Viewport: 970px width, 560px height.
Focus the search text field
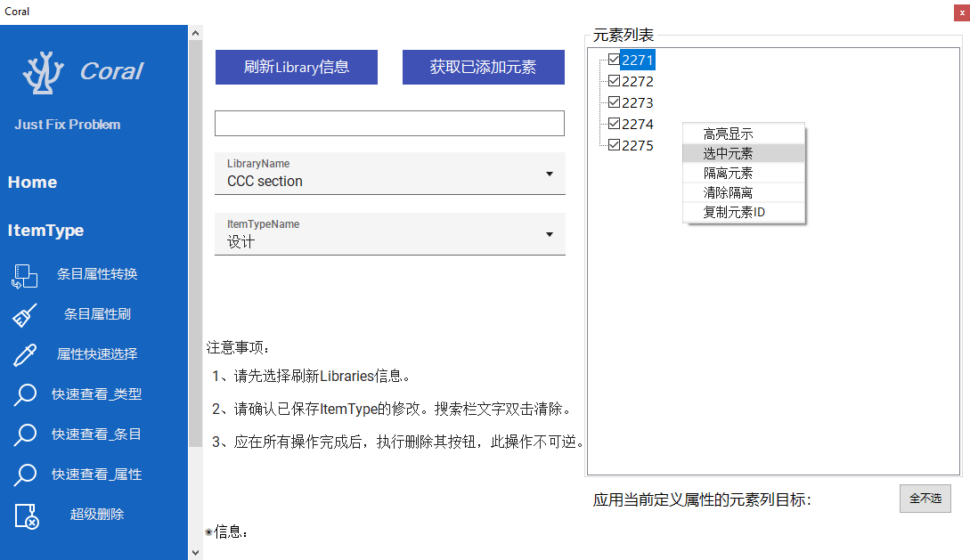389,124
